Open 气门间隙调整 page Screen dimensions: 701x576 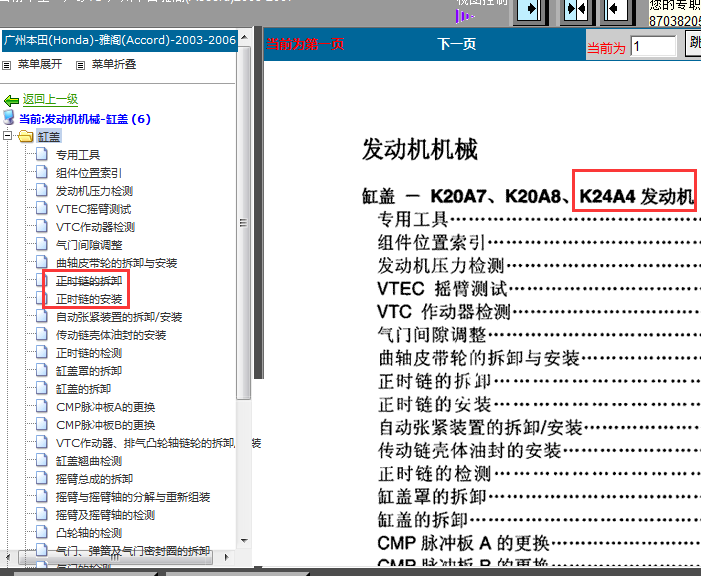pyautogui.click(x=89, y=245)
